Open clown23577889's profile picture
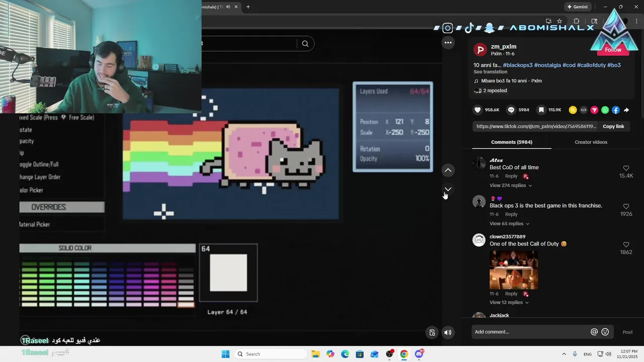The image size is (644, 362). tap(479, 240)
